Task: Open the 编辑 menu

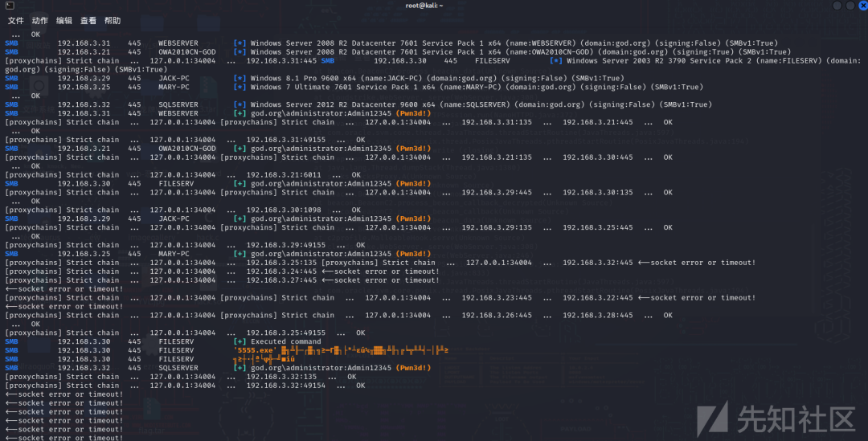Action: pos(64,20)
